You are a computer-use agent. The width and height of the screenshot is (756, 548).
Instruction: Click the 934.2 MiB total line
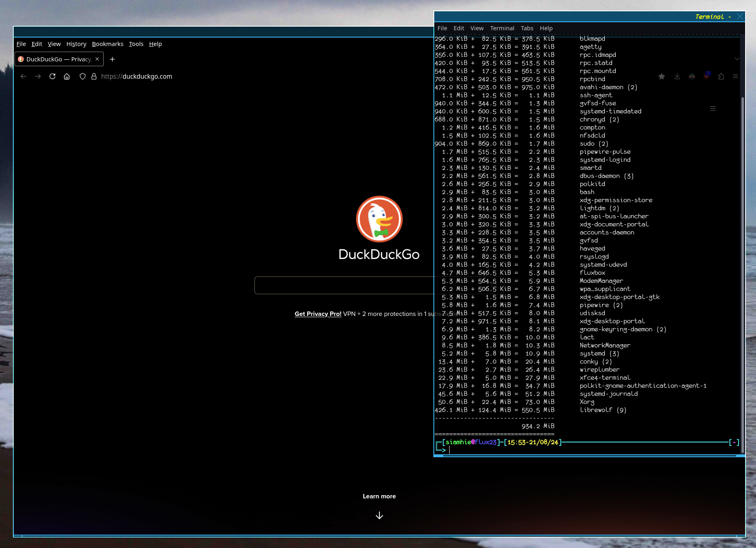coord(538,426)
